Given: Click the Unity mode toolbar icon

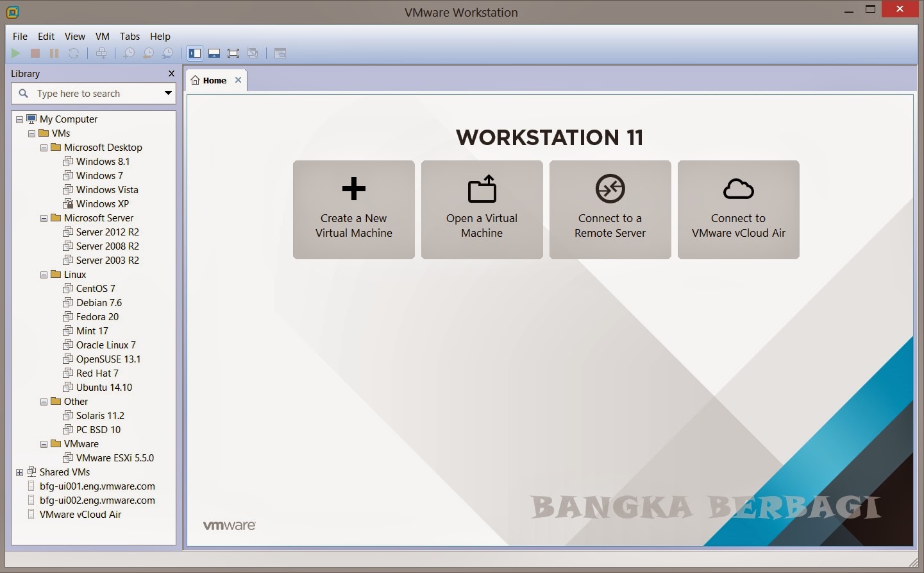Looking at the screenshot, I should coord(253,53).
